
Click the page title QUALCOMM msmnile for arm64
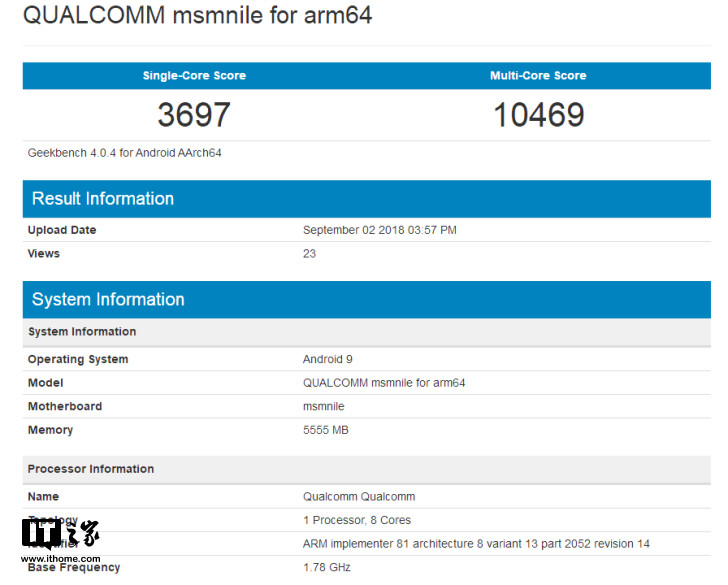pos(197,15)
